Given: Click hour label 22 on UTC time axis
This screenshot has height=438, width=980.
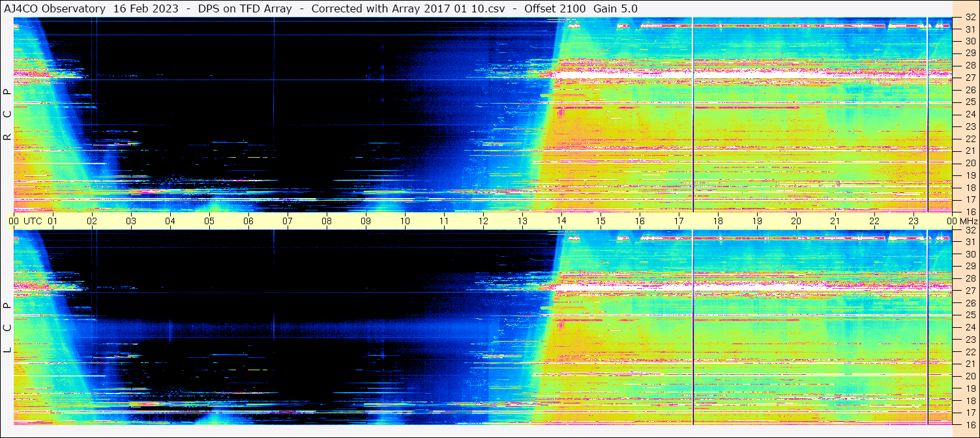Looking at the screenshot, I should click(874, 221).
